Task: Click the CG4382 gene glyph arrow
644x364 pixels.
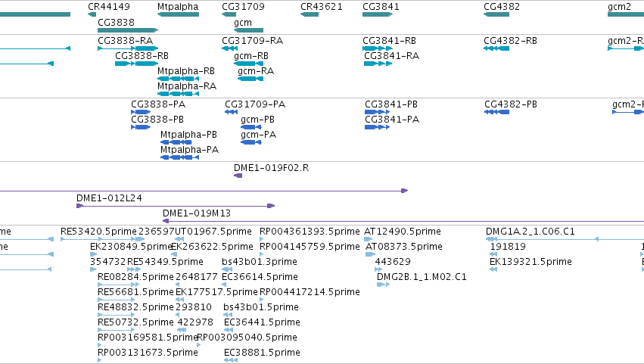Action: point(496,14)
